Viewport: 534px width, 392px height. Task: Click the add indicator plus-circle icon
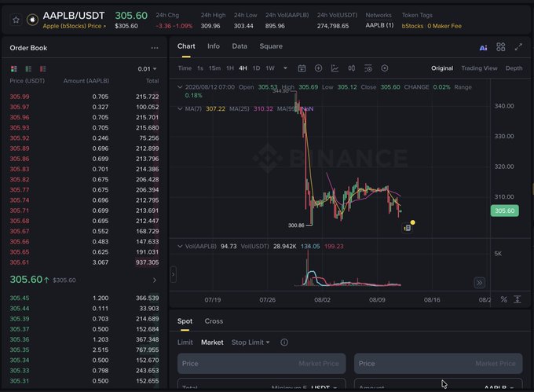pos(318,68)
